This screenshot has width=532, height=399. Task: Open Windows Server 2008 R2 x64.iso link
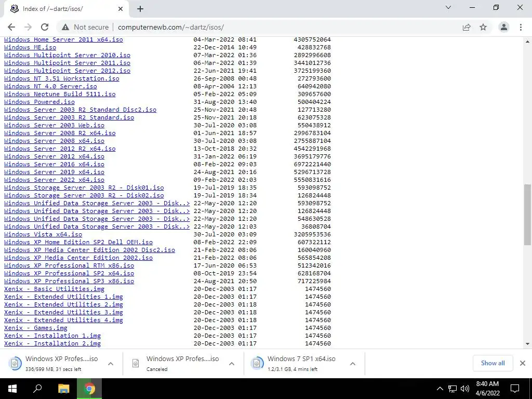(x=60, y=133)
